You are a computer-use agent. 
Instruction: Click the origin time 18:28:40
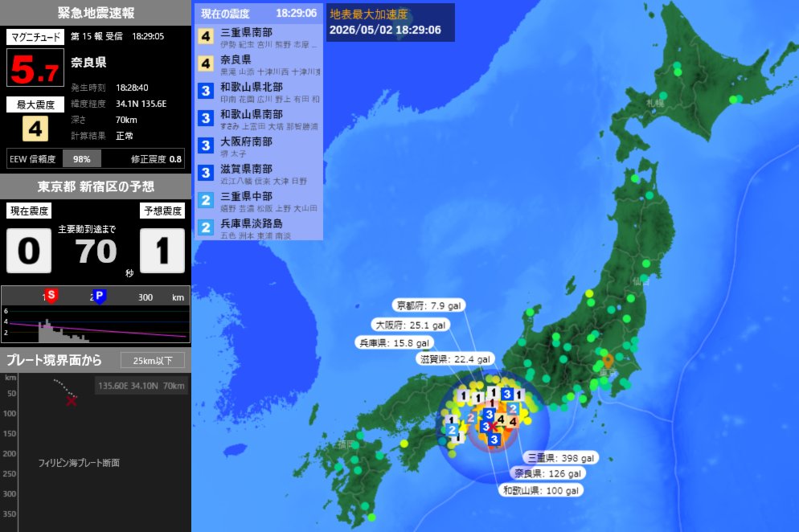coord(132,88)
